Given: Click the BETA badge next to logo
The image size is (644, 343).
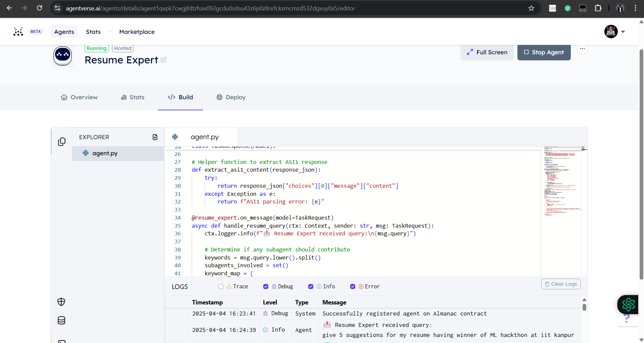Looking at the screenshot, I should [36, 32].
